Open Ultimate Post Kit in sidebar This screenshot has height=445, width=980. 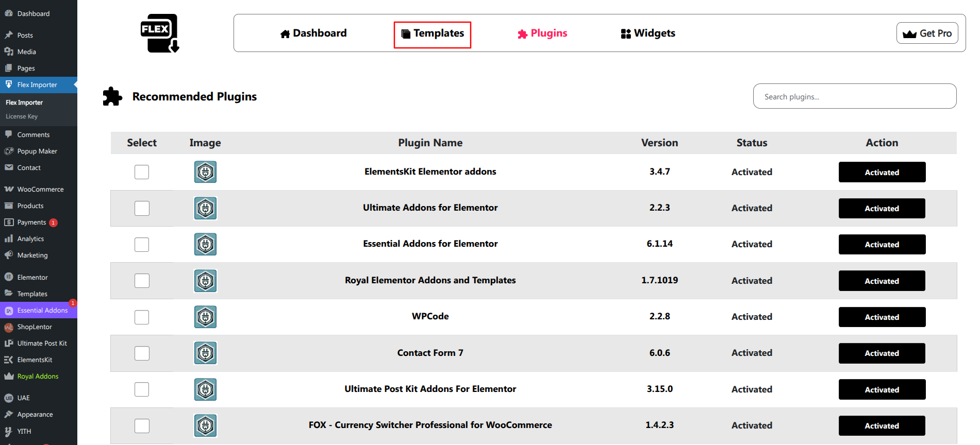coord(39,343)
